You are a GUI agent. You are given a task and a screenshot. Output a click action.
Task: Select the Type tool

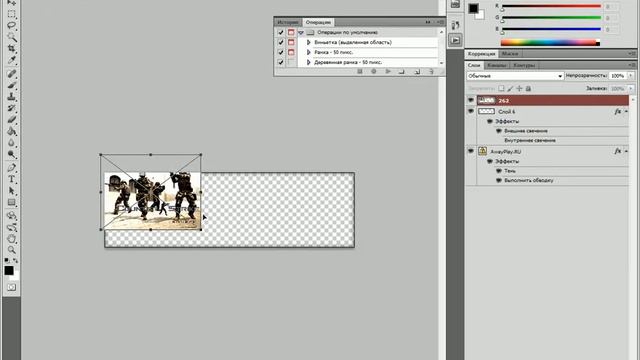11,179
